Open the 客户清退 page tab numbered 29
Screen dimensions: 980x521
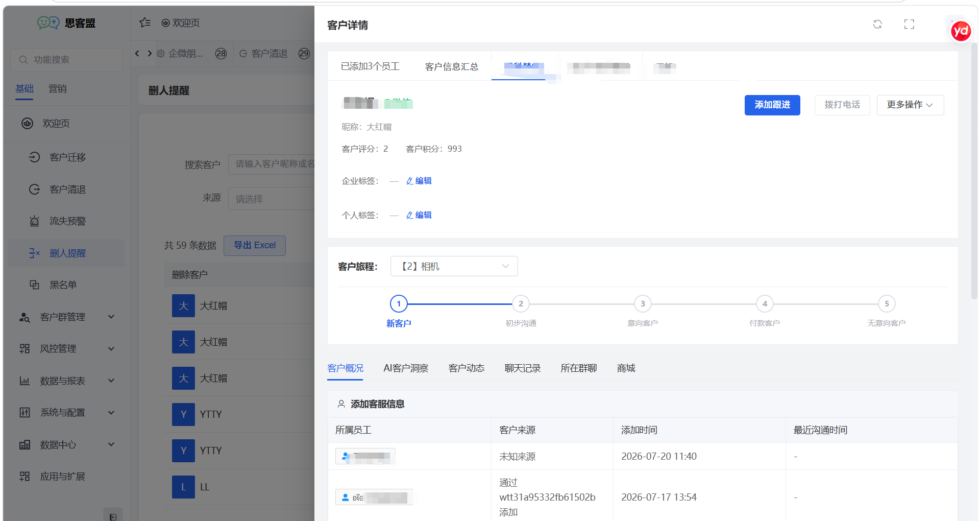[275, 53]
